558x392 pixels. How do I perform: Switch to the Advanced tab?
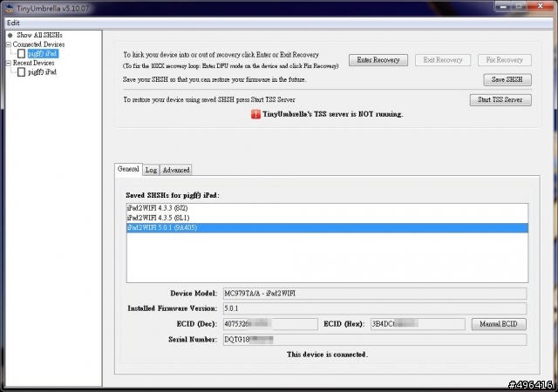(176, 170)
